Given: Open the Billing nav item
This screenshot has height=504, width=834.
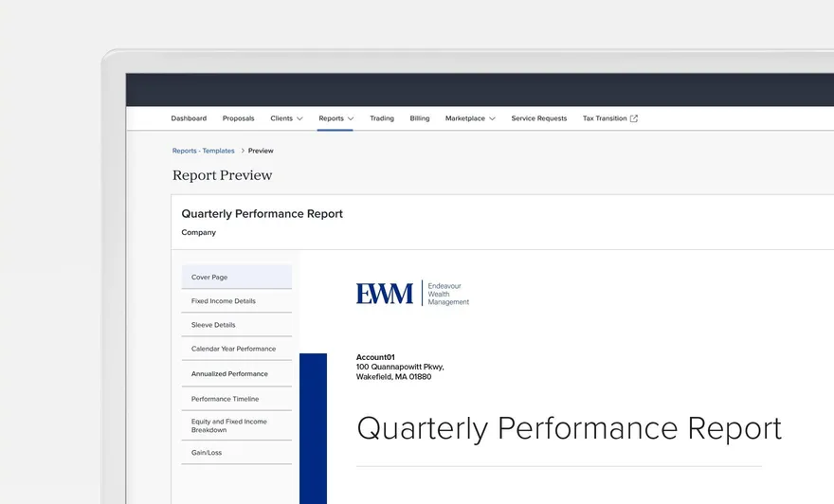Looking at the screenshot, I should click(x=420, y=118).
